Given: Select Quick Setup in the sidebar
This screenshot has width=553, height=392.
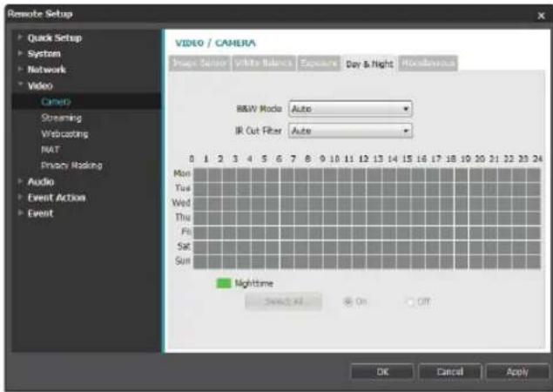Looking at the screenshot, I should [55, 37].
